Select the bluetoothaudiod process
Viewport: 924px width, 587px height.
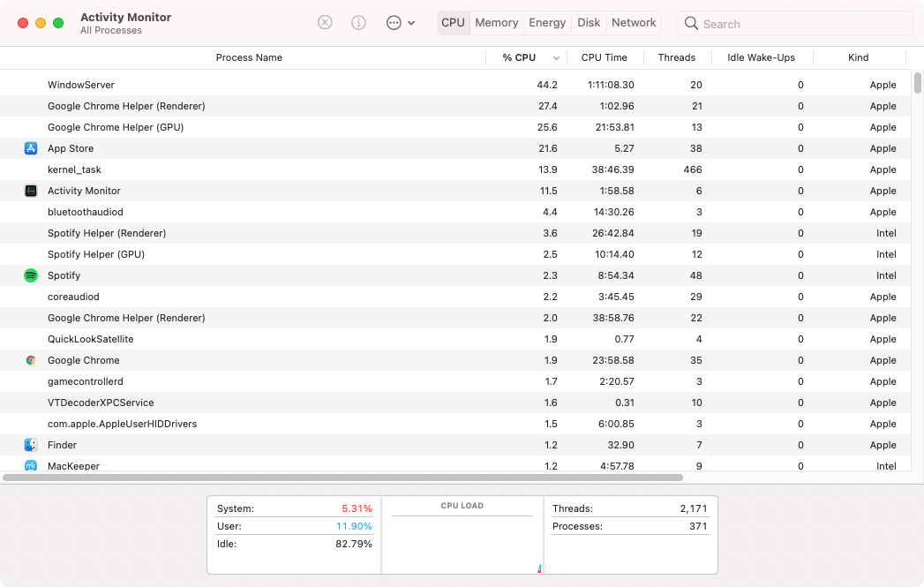point(454,212)
